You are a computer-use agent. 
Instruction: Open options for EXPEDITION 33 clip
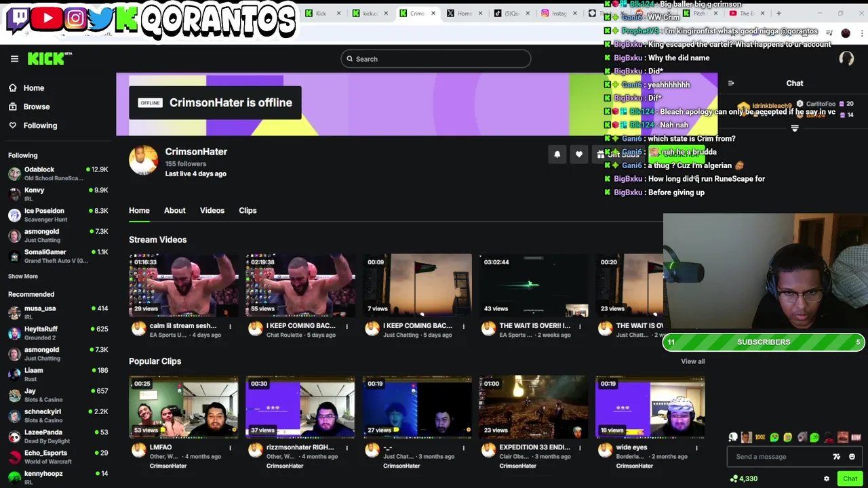point(580,448)
